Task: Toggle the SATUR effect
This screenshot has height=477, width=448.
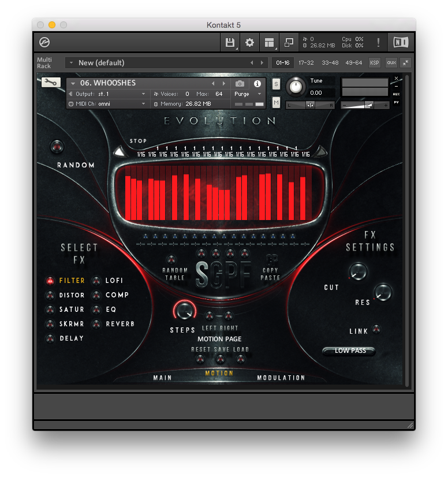Action: 50,310
